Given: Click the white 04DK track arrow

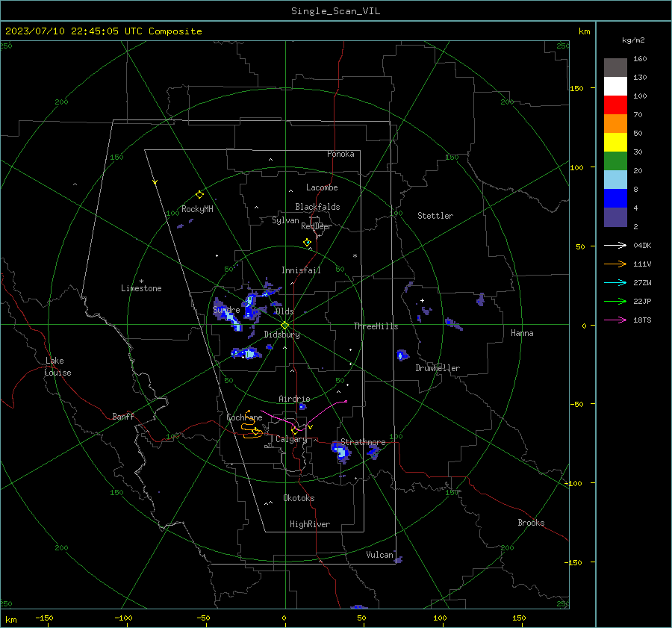Looking at the screenshot, I should [x=615, y=245].
